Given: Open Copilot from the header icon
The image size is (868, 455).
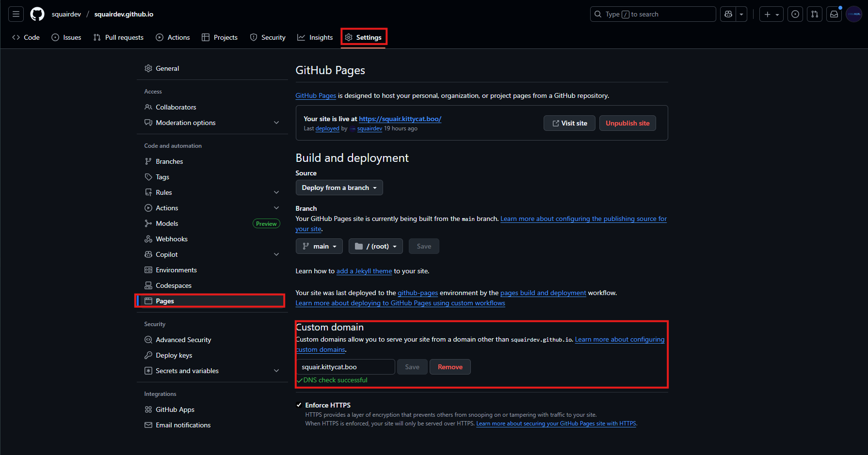Looking at the screenshot, I should (x=727, y=14).
